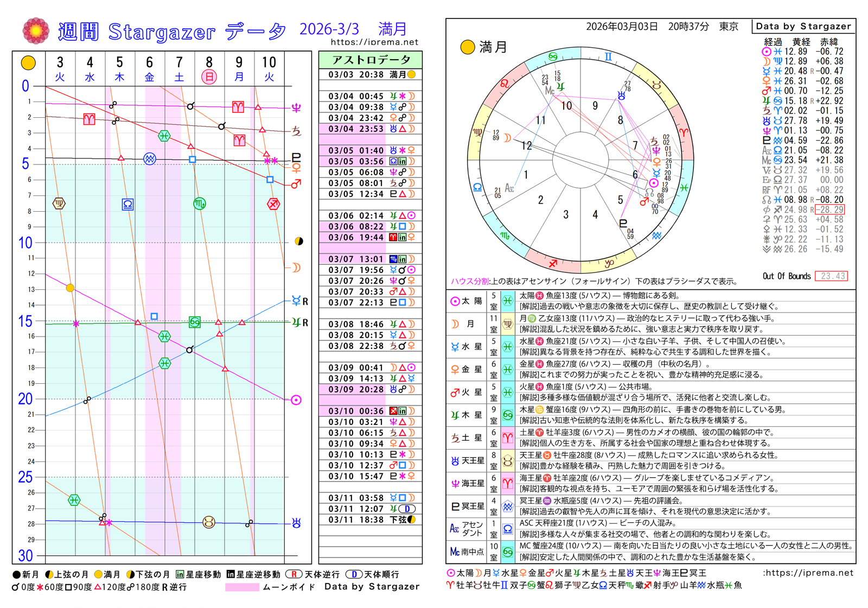Select the 03/07 13:01 astro data entry

(371, 259)
